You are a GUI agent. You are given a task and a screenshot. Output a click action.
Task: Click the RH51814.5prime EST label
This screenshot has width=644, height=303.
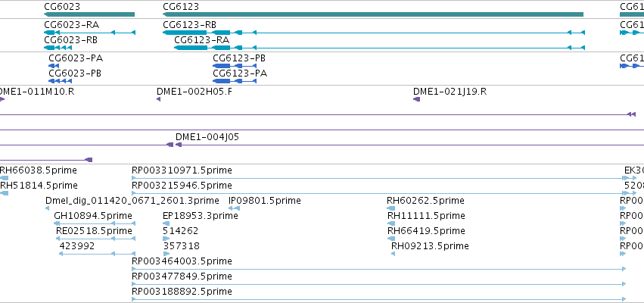point(39,186)
